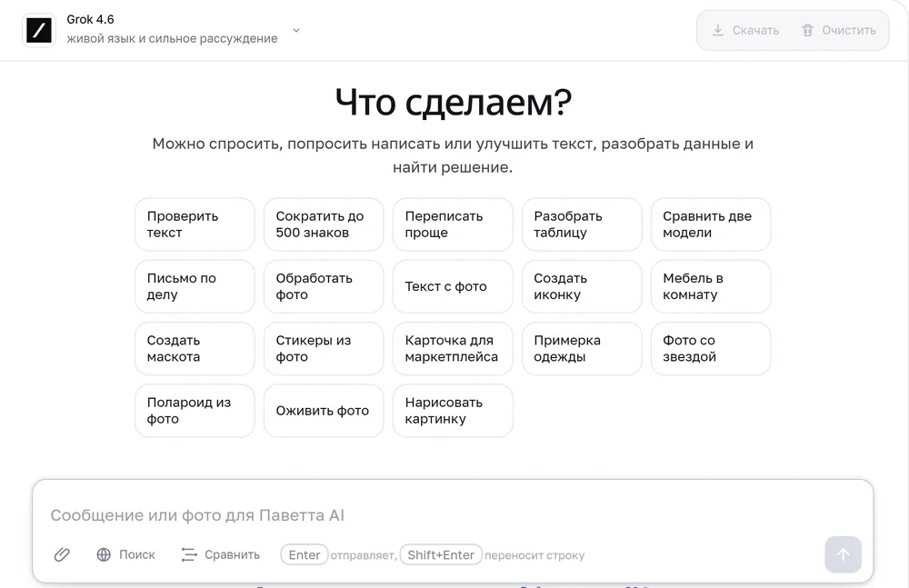The height and width of the screenshot is (588, 909).
Task: Click the Grok model logo icon
Action: pyautogui.click(x=39, y=30)
